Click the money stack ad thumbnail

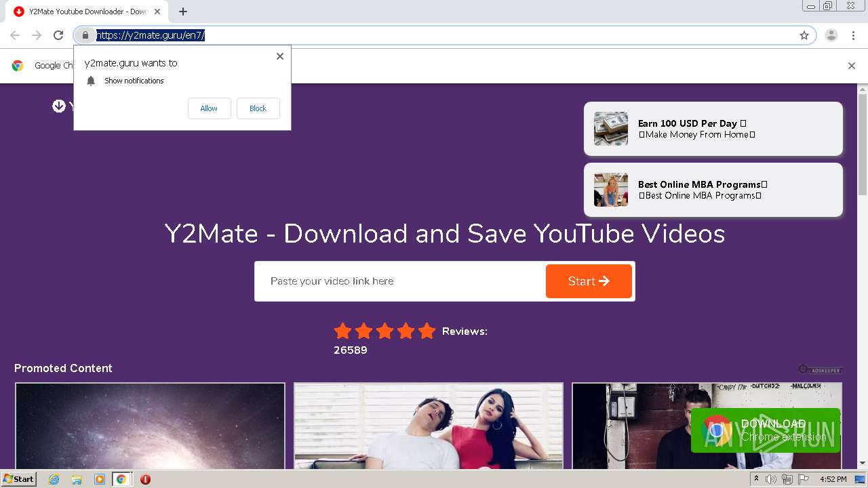tap(611, 129)
